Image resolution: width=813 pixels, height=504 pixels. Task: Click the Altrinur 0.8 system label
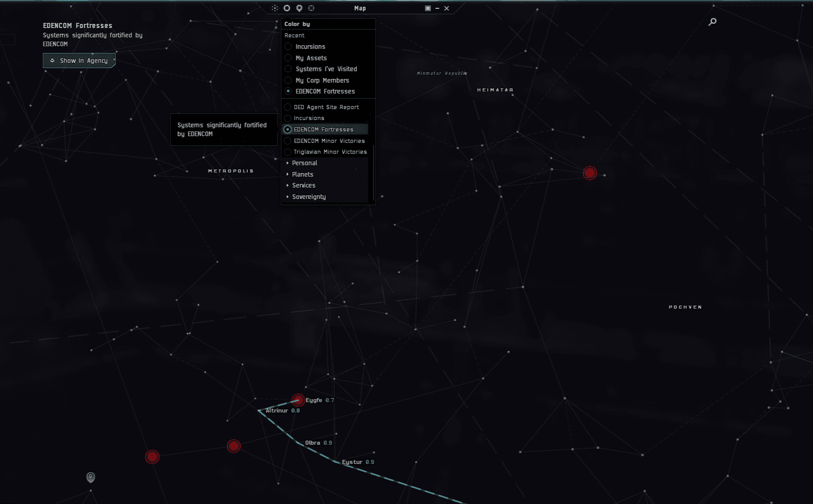tap(283, 410)
